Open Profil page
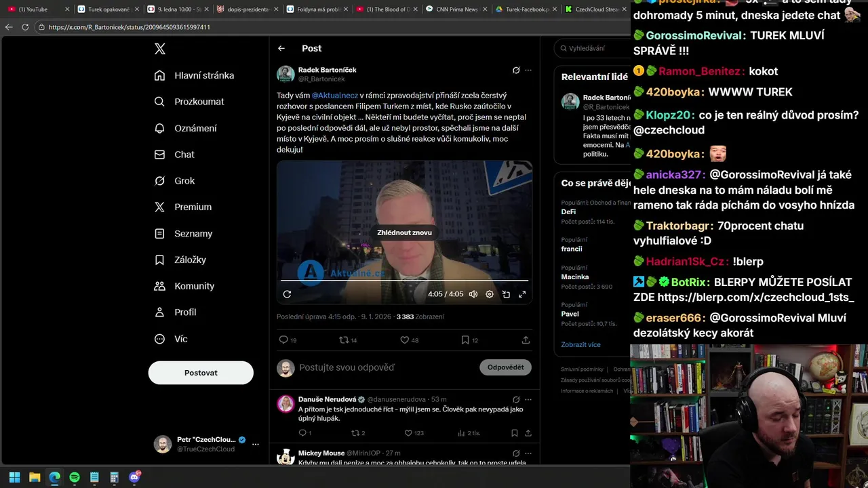This screenshot has height=488, width=868. point(174,312)
